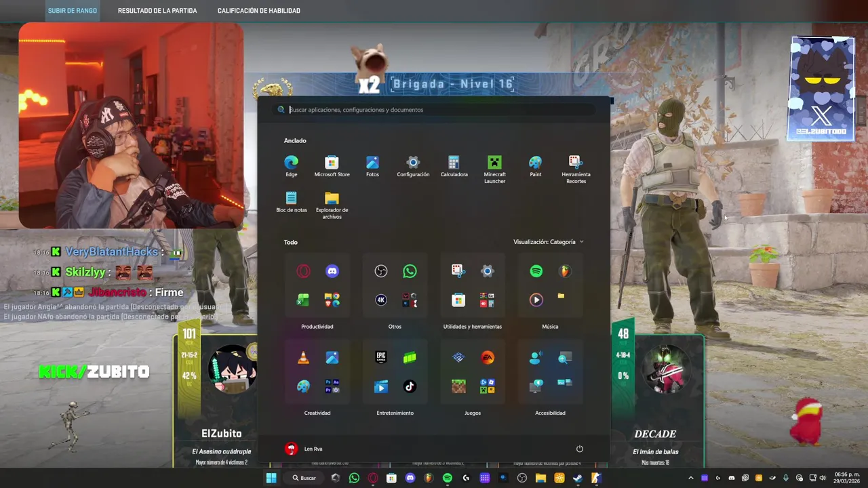Open Magnifier icon in Accesibilidad group

pos(565,358)
